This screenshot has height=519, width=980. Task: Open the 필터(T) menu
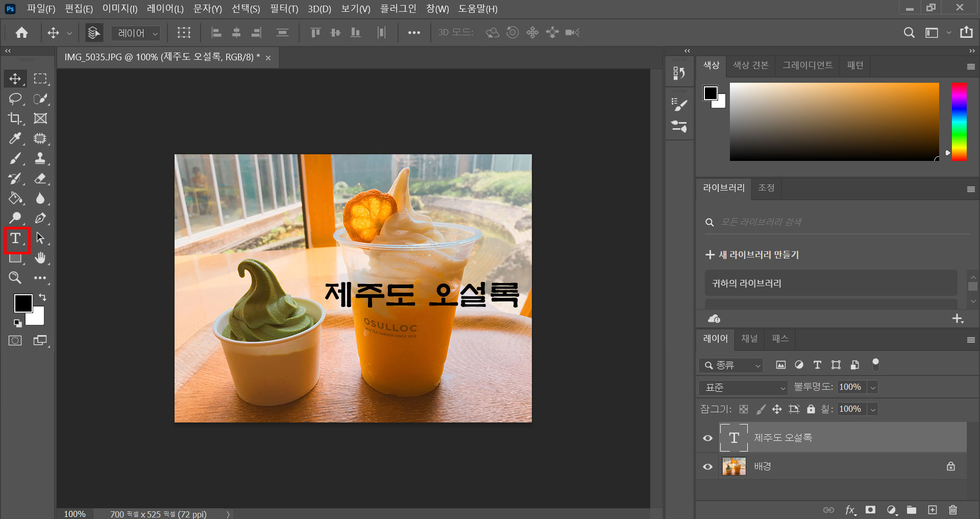284,9
